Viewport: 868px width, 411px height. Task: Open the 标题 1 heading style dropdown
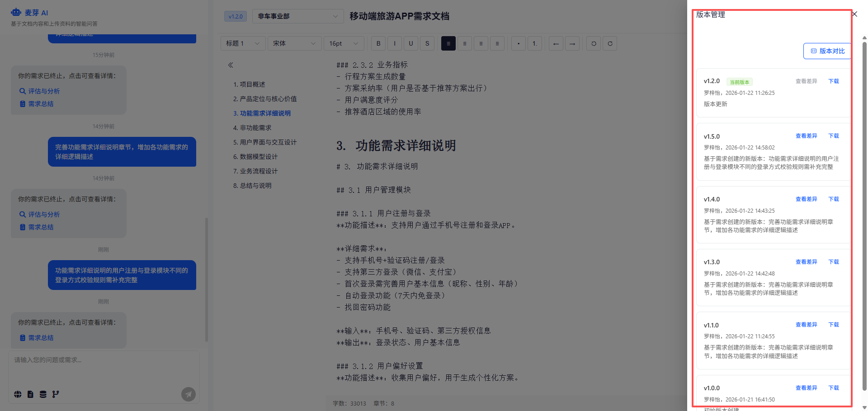pyautogui.click(x=243, y=43)
